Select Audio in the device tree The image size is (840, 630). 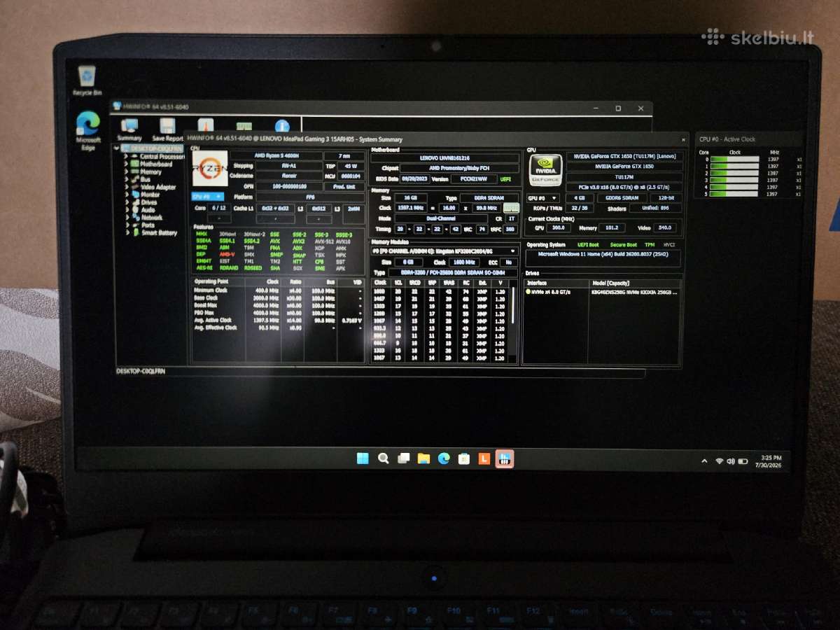(x=148, y=209)
